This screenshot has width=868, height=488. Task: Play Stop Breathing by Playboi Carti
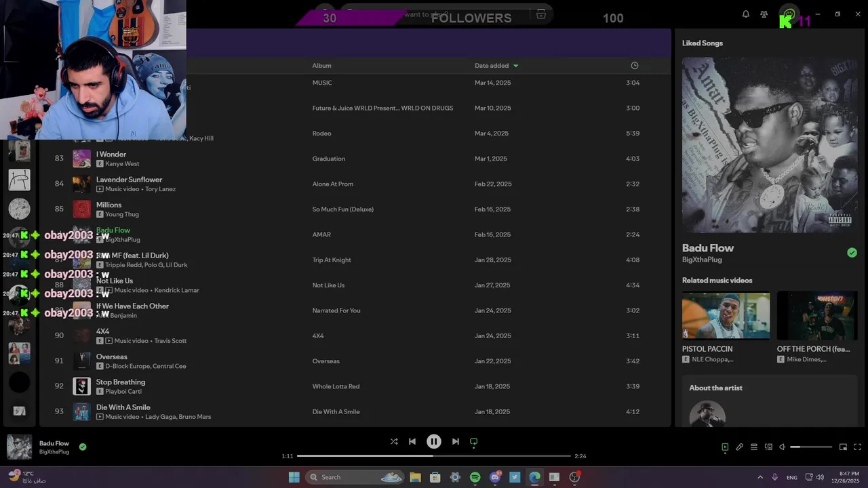click(121, 382)
